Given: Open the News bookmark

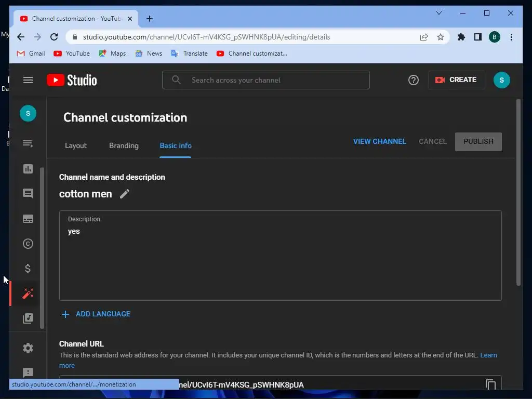Looking at the screenshot, I should tap(149, 54).
